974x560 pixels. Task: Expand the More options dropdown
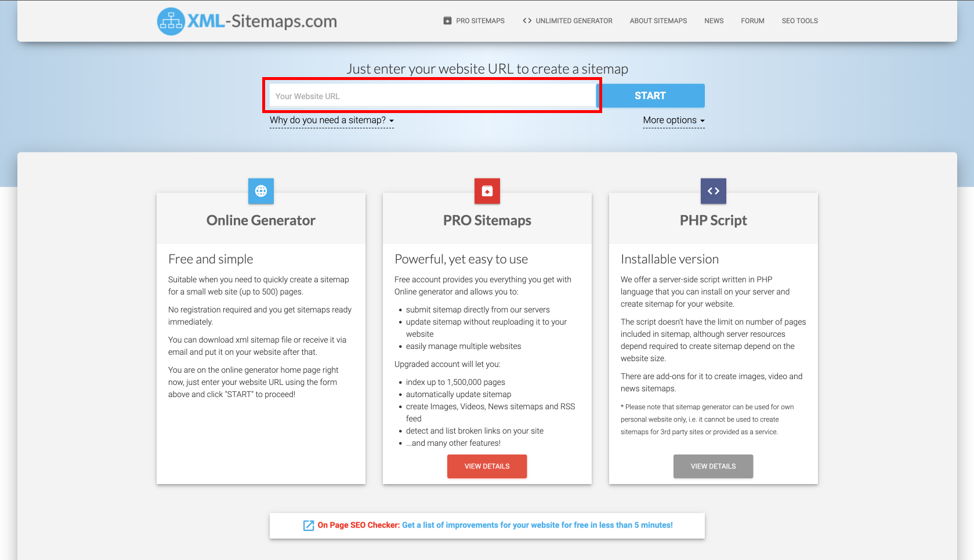click(x=674, y=121)
